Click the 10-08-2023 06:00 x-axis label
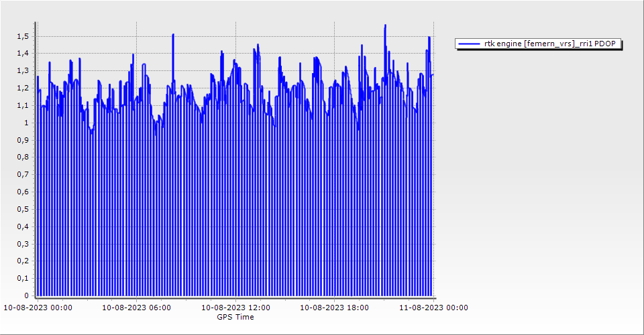The image size is (644, 335). [x=137, y=308]
